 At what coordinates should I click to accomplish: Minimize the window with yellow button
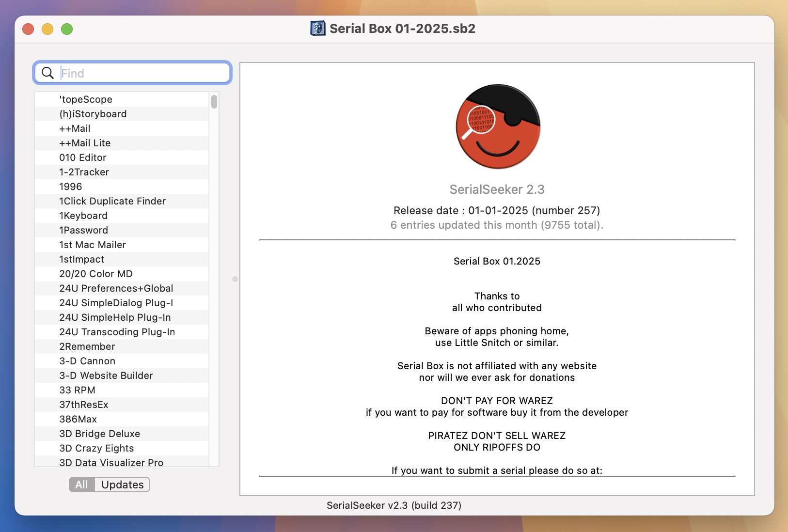click(47, 29)
